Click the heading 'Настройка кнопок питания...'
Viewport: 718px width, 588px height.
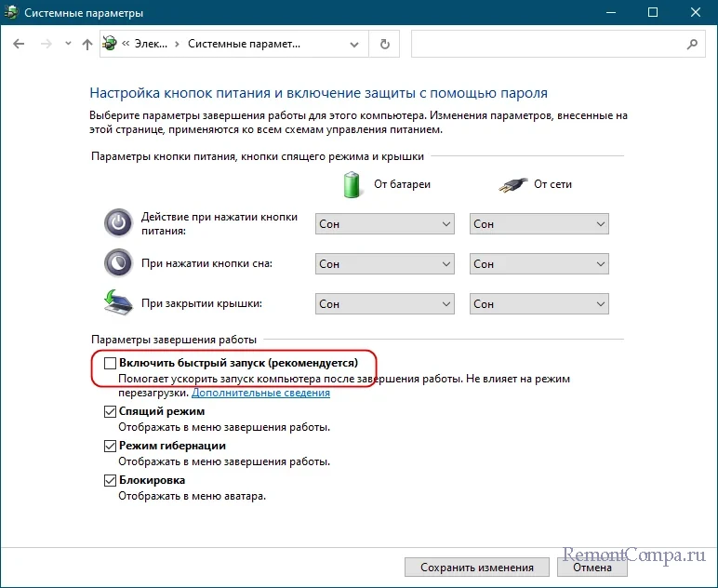[x=318, y=93]
